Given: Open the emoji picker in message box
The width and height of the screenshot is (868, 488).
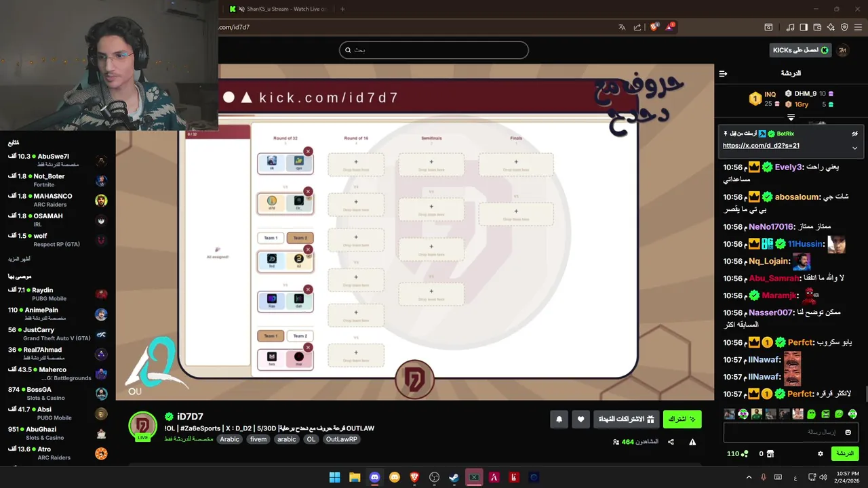Looking at the screenshot, I should click(x=848, y=432).
